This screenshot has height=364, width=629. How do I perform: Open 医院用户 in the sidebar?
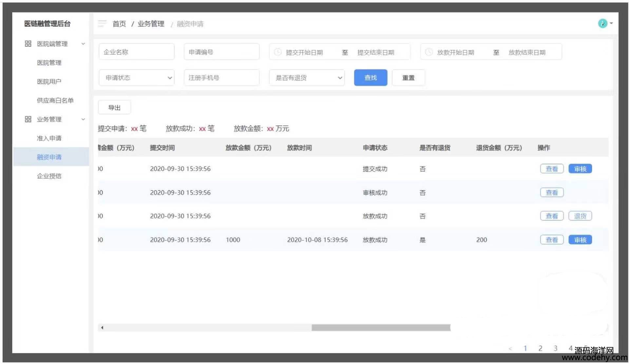pyautogui.click(x=49, y=82)
